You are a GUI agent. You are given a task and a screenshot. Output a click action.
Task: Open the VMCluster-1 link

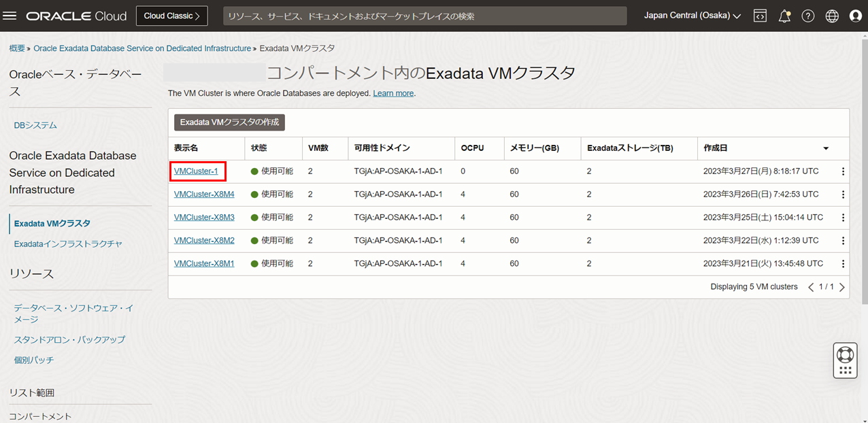(x=196, y=171)
